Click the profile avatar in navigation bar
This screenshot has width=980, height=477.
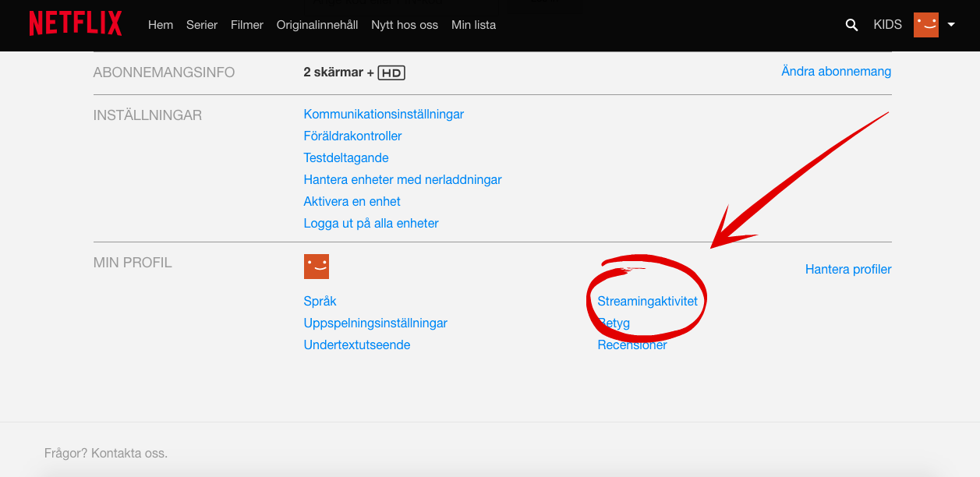(x=926, y=25)
